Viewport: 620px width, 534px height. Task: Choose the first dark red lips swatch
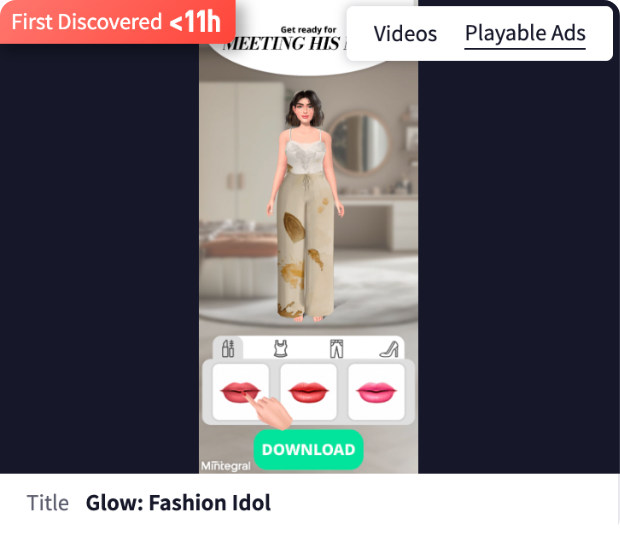pos(240,391)
